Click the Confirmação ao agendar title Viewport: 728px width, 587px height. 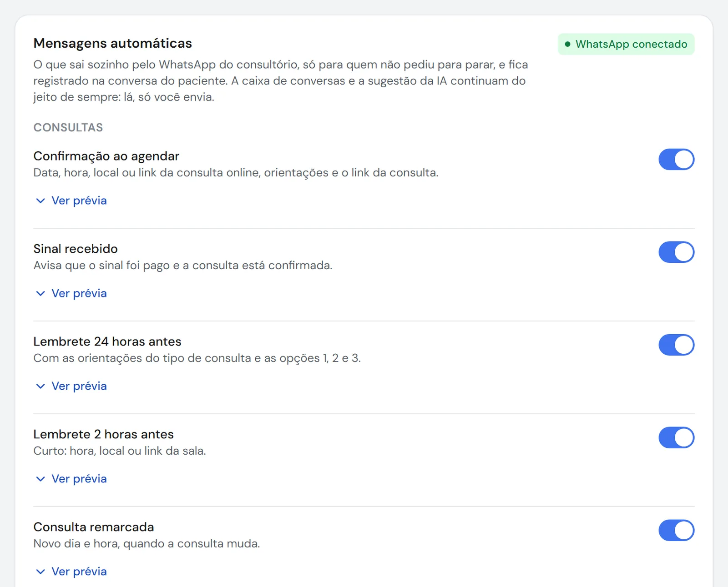106,156
